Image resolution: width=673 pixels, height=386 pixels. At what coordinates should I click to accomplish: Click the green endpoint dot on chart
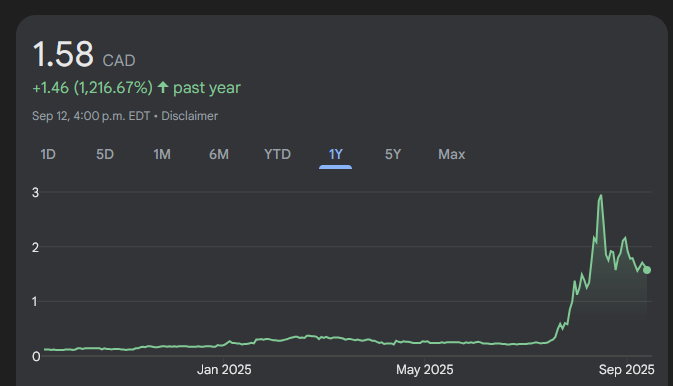pos(647,270)
